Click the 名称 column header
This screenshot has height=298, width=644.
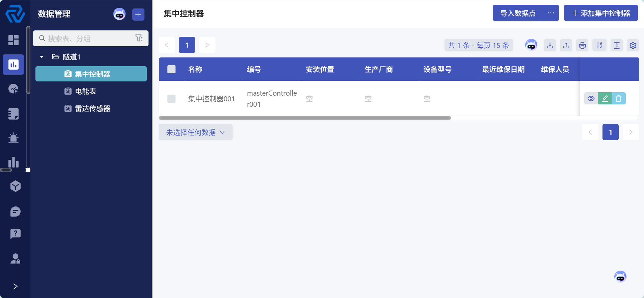(195, 69)
